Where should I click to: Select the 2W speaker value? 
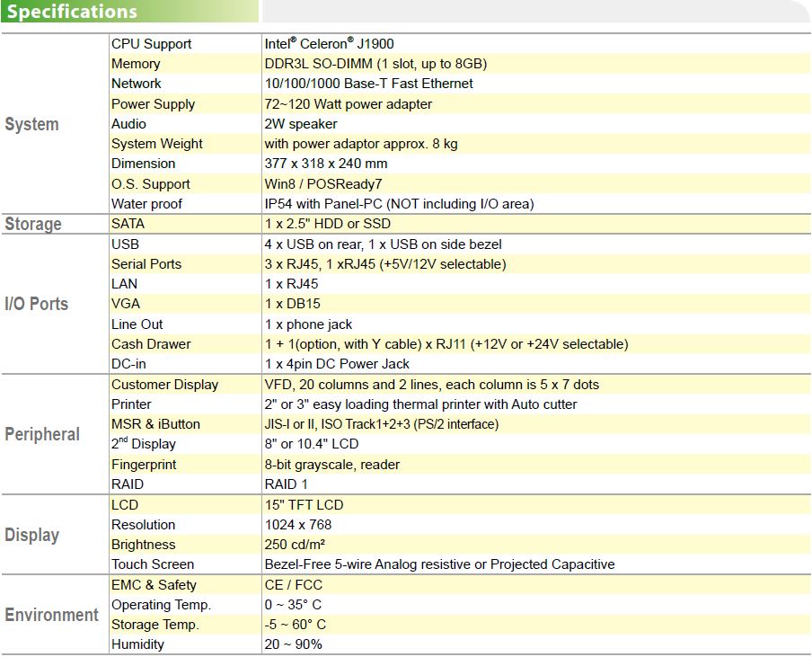301,124
